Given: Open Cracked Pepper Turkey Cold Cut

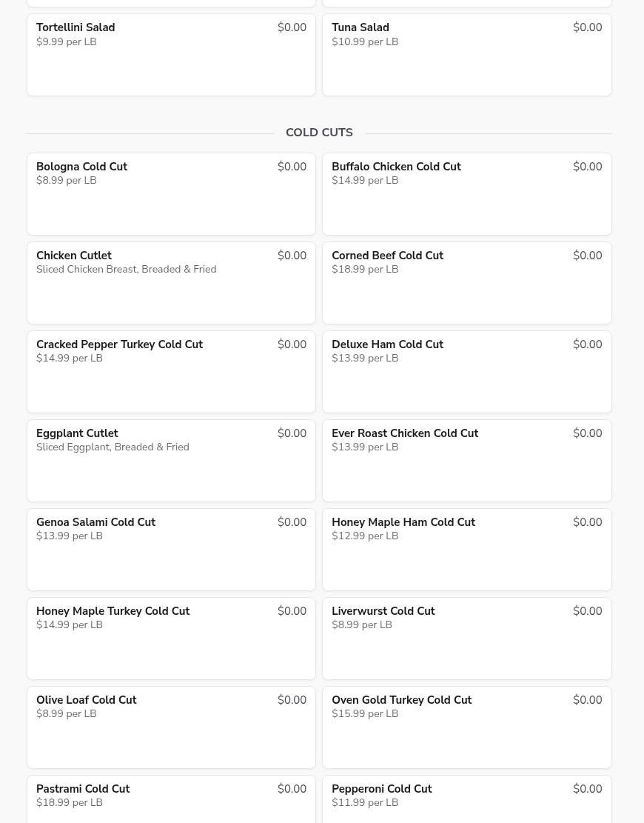Looking at the screenshot, I should point(171,372).
